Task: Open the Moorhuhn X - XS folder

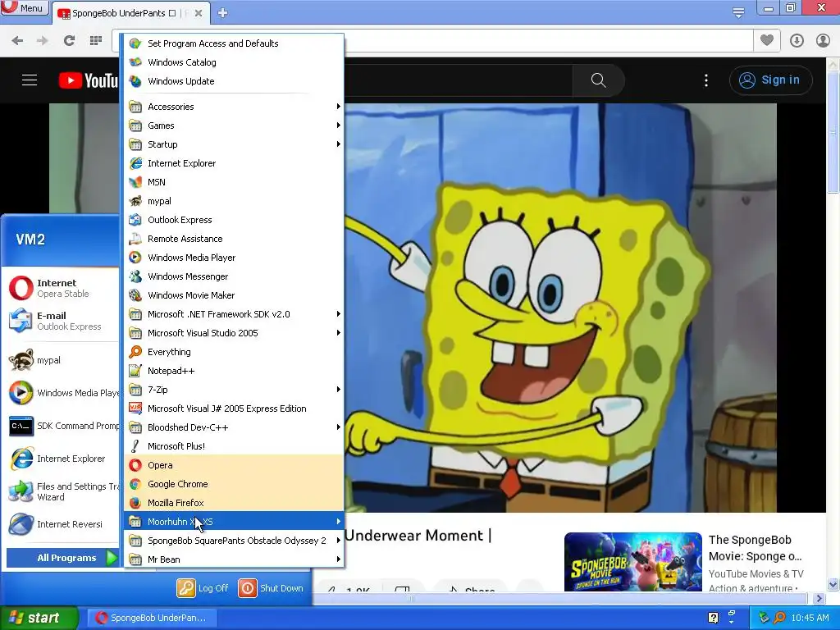Action: 234,521
